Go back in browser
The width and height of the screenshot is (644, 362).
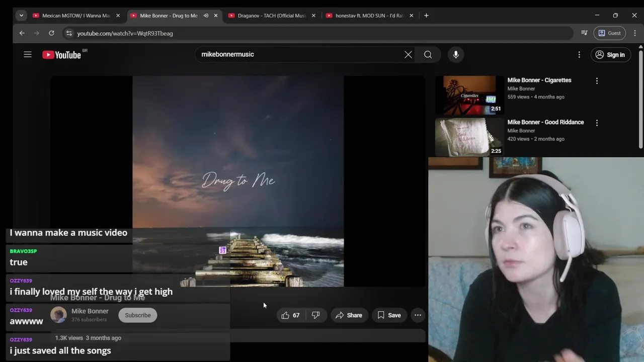(x=22, y=33)
